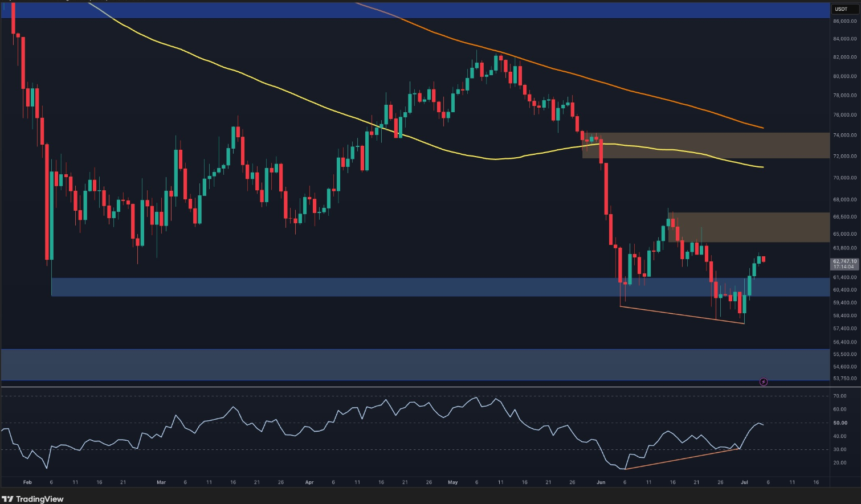Select the orange trendline under June price lows

coord(682,315)
